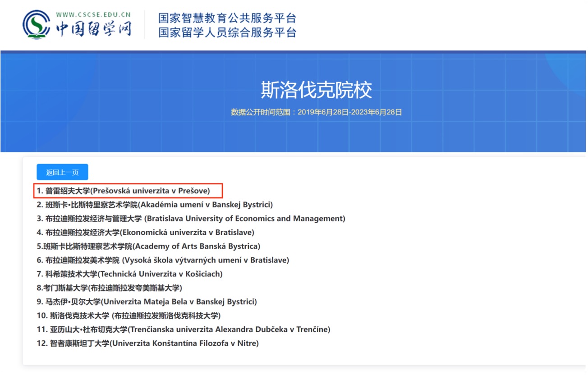The width and height of the screenshot is (588, 375).
Task: Open 布拉迪斯拉发美术学院 (Vysoká škola výtvarných umení)
Action: (163, 260)
